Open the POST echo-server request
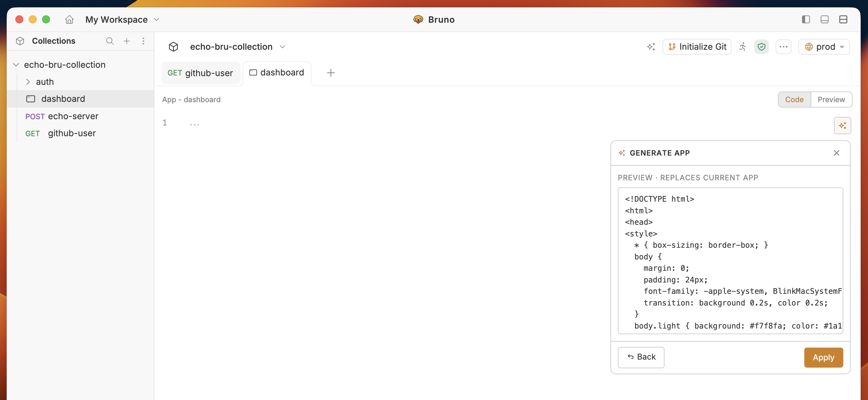Image resolution: width=868 pixels, height=400 pixels. [80, 116]
